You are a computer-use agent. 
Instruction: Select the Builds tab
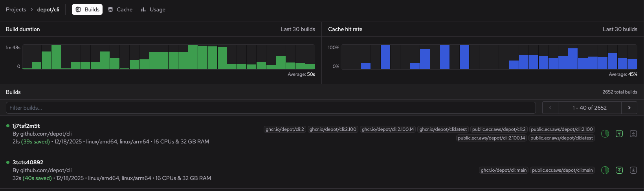coord(87,9)
